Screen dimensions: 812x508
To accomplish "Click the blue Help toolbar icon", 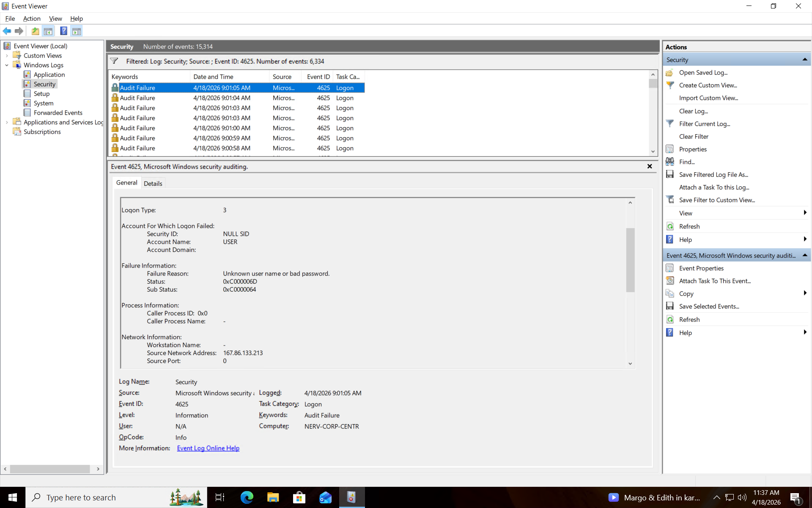I will tap(63, 31).
